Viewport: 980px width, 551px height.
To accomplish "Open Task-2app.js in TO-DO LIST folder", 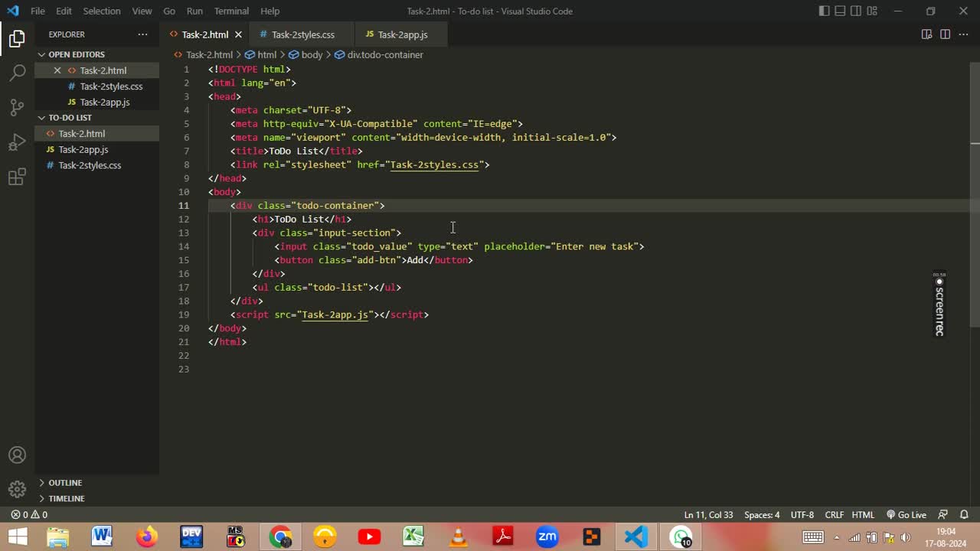I will click(x=97, y=149).
